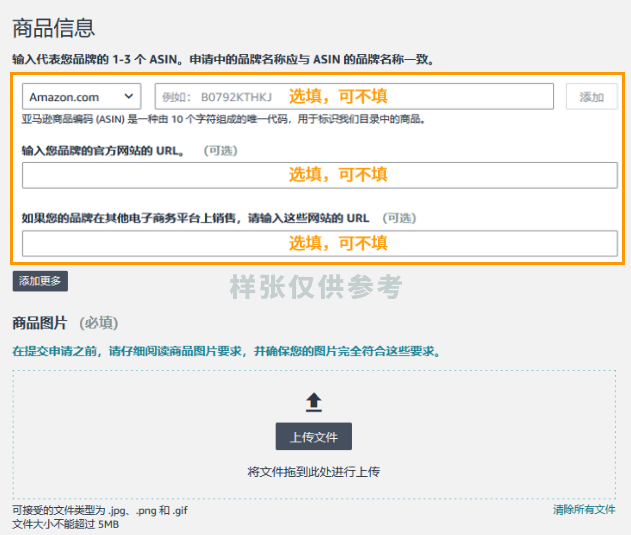631x535 pixels.
Task: Click the other e-commerce platform URL field
Action: coord(319,243)
